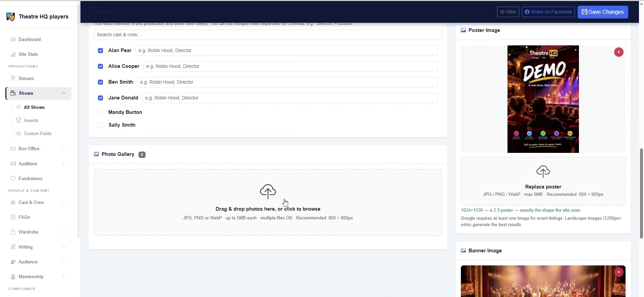The image size is (644, 297).
Task: Click the Awards trophy icon
Action: coord(18,120)
